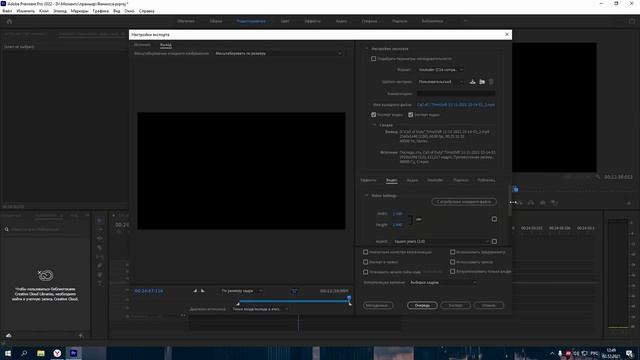The width and height of the screenshot is (640, 360).
Task: Click the Export button
Action: (x=456, y=305)
